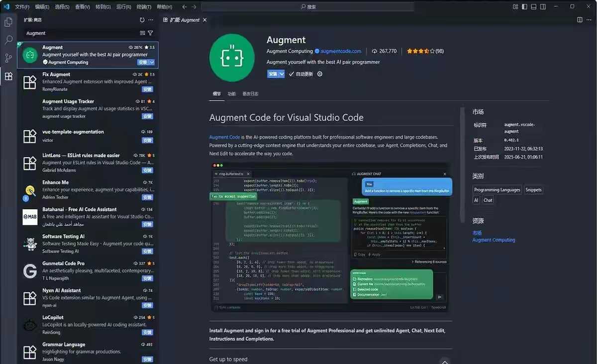The image size is (597, 364).
Task: Click the VS Code logo icon
Action: click(6, 6)
